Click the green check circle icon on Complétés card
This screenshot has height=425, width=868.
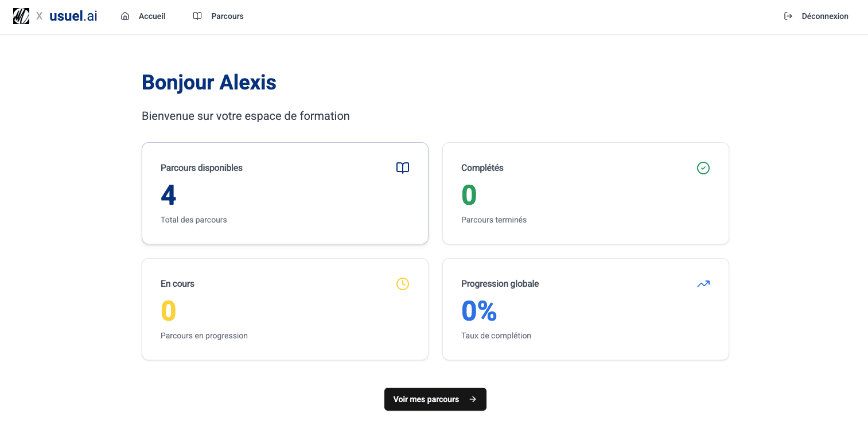(x=703, y=167)
